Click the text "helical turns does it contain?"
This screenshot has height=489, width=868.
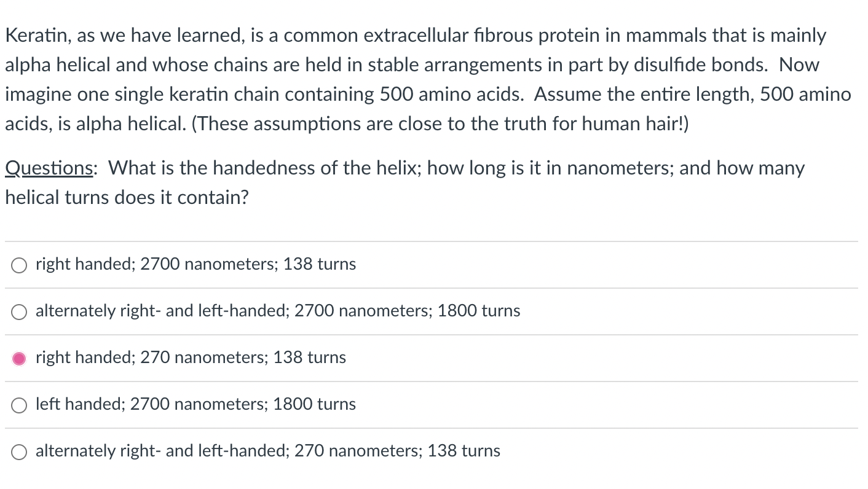tap(127, 197)
